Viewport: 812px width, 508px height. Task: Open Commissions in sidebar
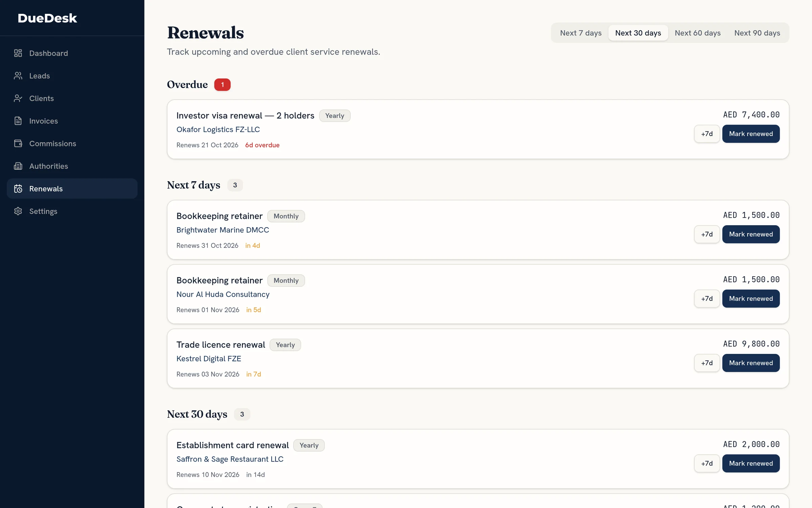pyautogui.click(x=72, y=143)
